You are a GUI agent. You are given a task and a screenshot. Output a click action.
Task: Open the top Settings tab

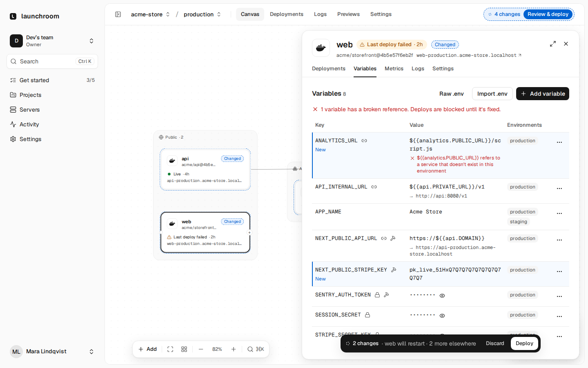pos(381,14)
